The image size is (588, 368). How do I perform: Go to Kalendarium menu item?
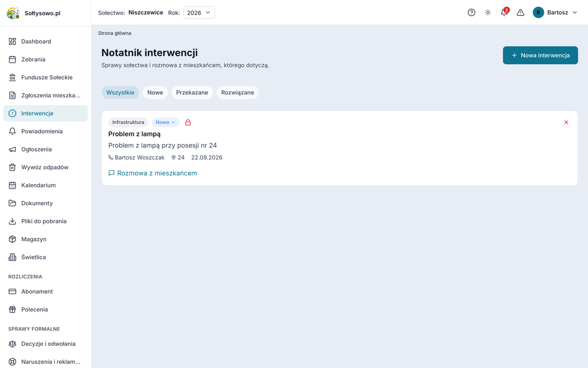point(46,185)
